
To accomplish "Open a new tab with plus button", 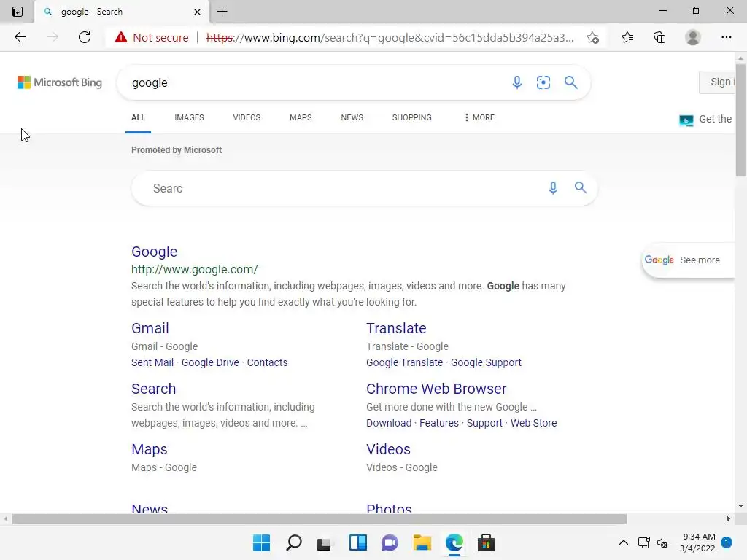I will click(222, 12).
